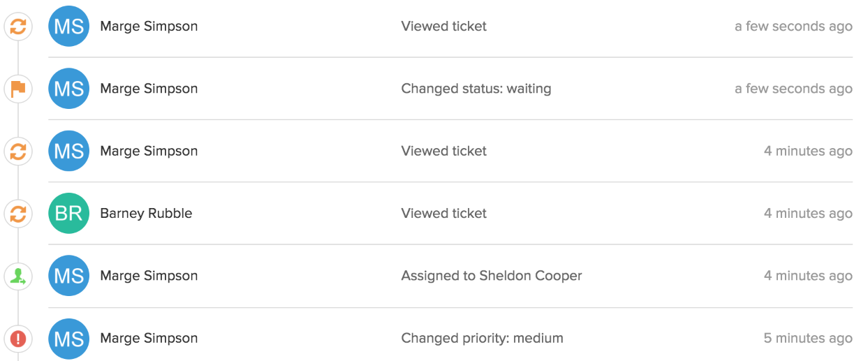The image size is (868, 361).
Task: Click Barney Rubble's 'Viewed ticket' entry
Action: click(x=444, y=214)
